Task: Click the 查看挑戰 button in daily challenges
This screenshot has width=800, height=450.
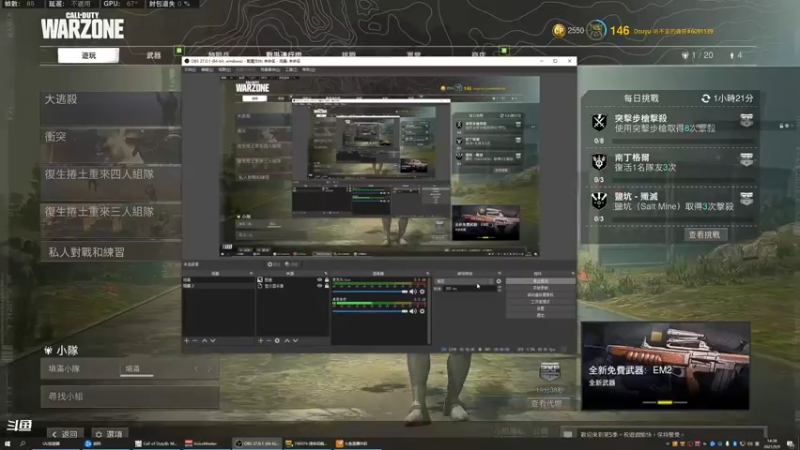Action: 704,235
